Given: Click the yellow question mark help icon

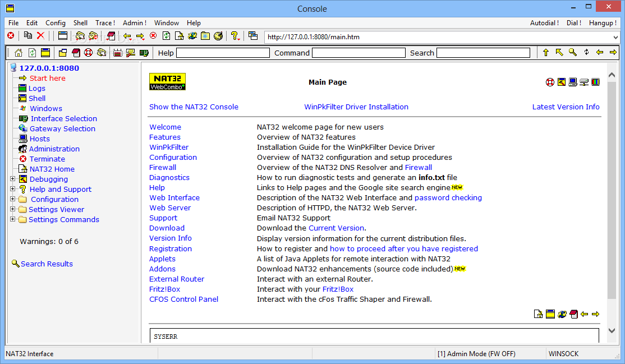Looking at the screenshot, I should click(x=235, y=36).
